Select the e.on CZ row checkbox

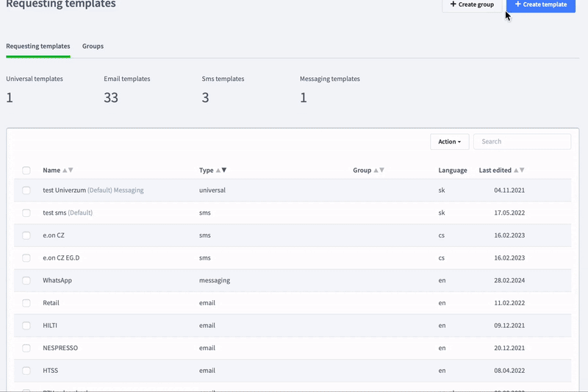click(26, 235)
